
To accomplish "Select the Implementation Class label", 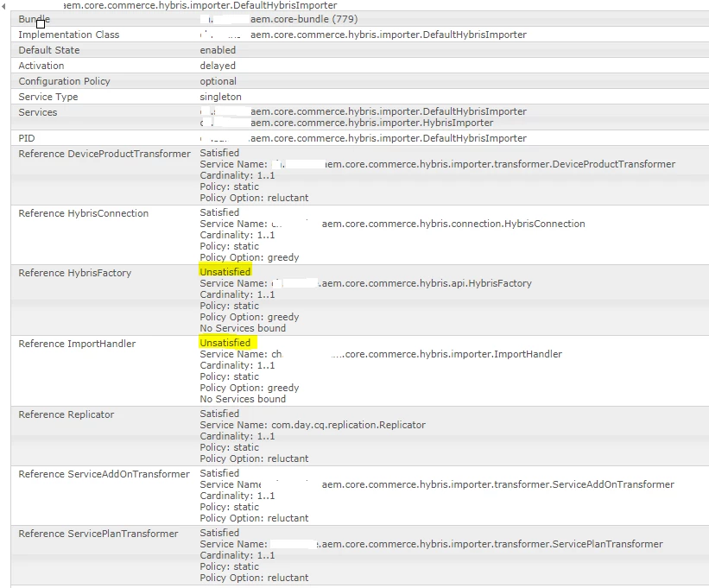I will pyautogui.click(x=69, y=35).
